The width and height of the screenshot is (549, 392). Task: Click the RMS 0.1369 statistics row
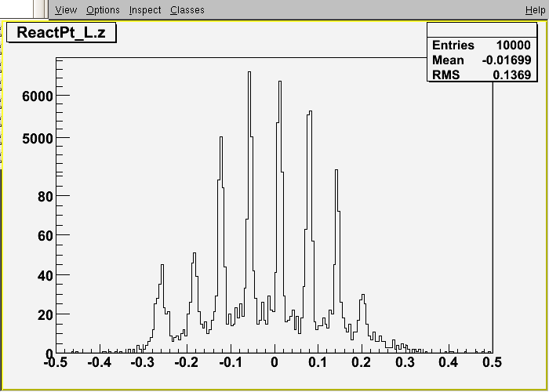click(x=482, y=74)
